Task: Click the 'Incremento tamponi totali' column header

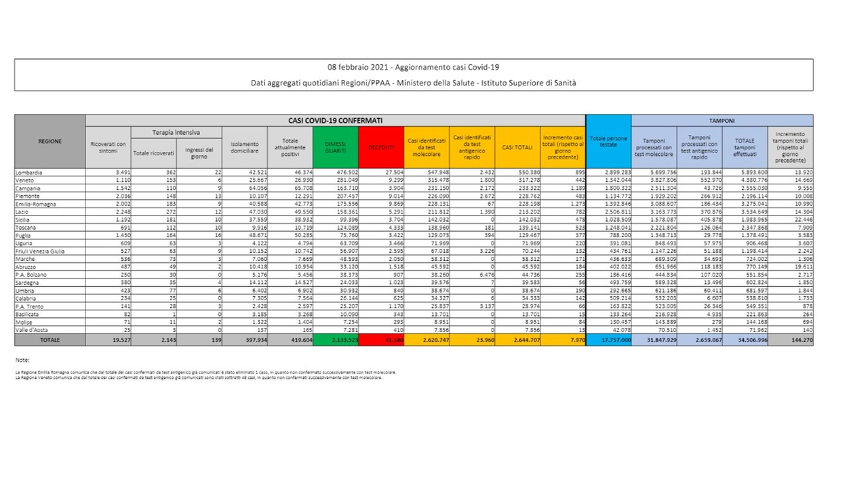Action: [791, 147]
